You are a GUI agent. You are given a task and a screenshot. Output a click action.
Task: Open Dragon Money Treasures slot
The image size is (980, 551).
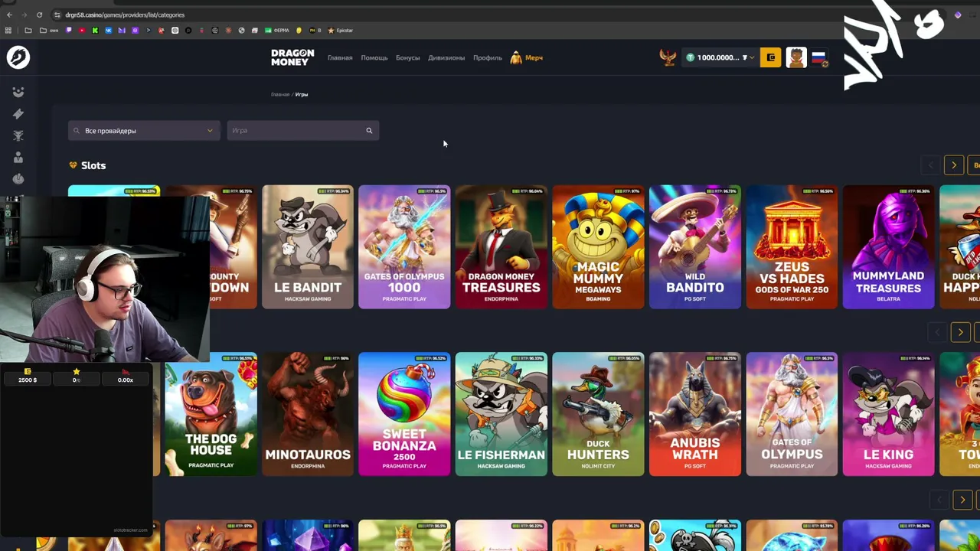501,247
